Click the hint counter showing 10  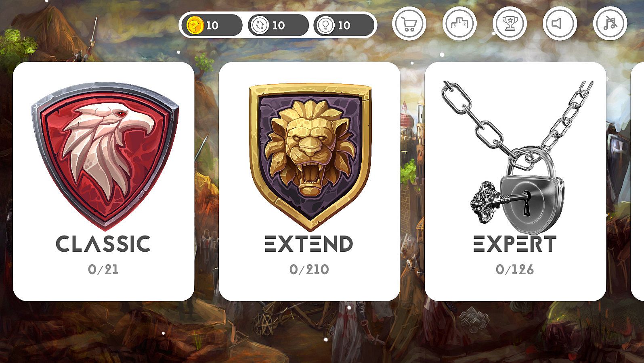[344, 25]
